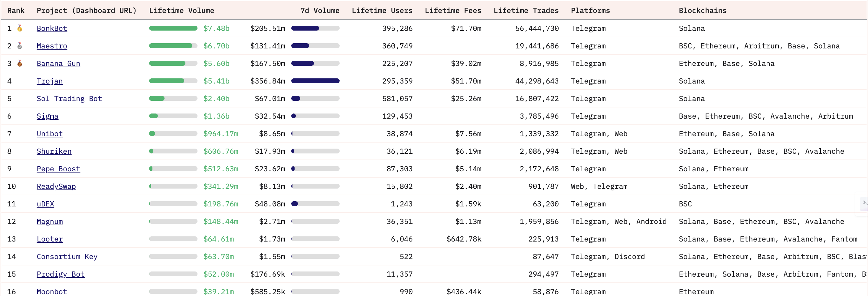Click the Lifetime Fees column header
The width and height of the screenshot is (868, 296).
[452, 11]
